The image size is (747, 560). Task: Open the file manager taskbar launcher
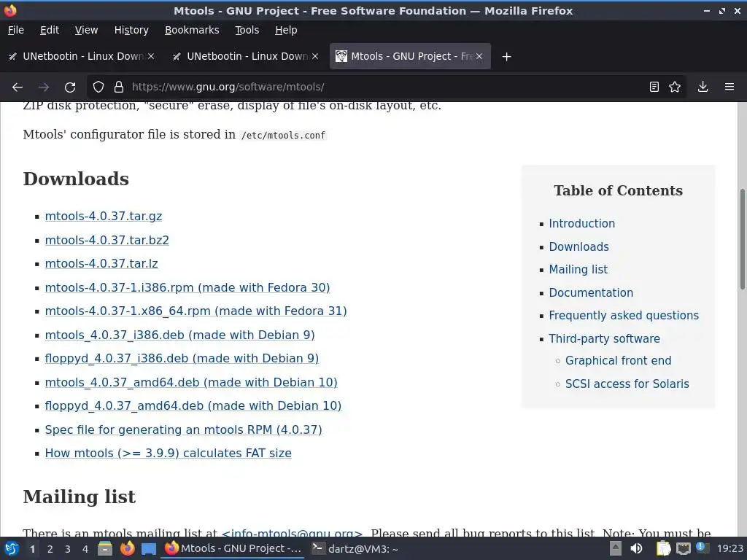tap(105, 549)
